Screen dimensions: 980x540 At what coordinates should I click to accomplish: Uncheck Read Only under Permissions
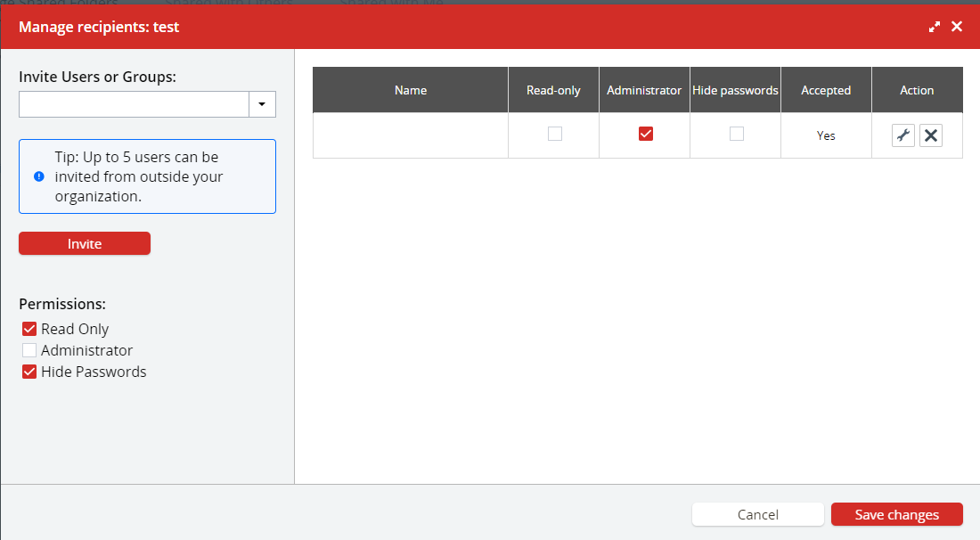pos(29,329)
